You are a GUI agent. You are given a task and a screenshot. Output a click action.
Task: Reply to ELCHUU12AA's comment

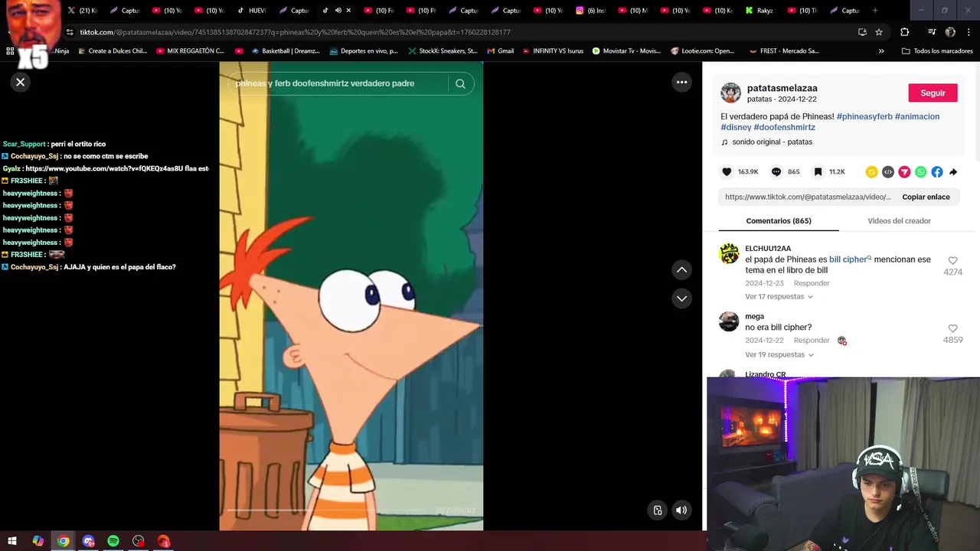[812, 283]
